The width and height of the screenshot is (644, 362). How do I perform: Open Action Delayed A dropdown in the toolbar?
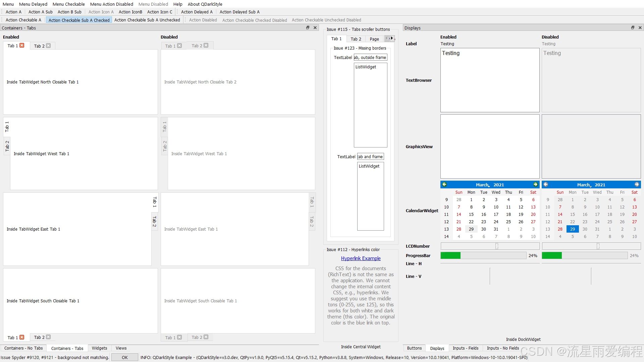[x=197, y=12]
